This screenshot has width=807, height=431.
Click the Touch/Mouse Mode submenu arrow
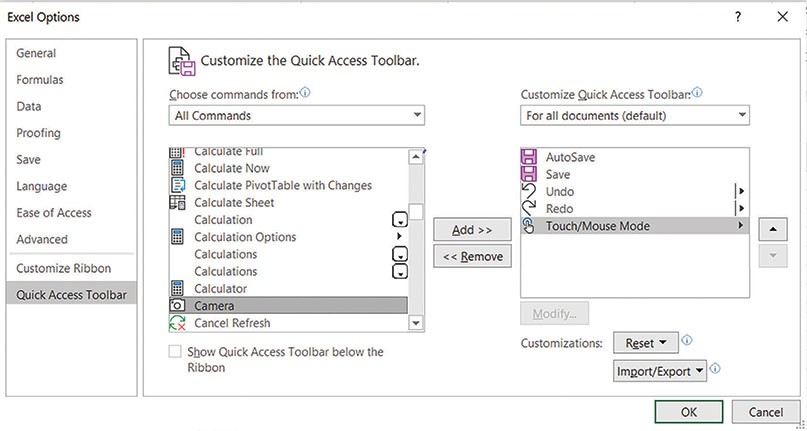(x=741, y=226)
